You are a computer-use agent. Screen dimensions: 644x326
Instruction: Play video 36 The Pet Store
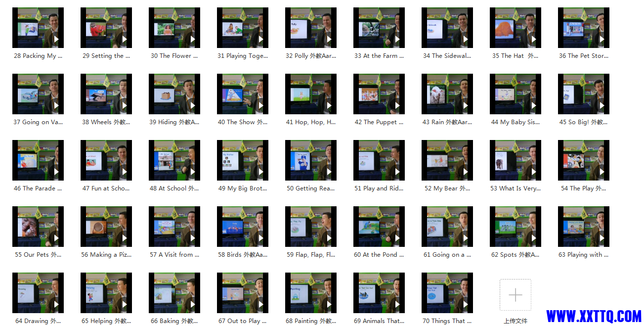[x=584, y=28]
